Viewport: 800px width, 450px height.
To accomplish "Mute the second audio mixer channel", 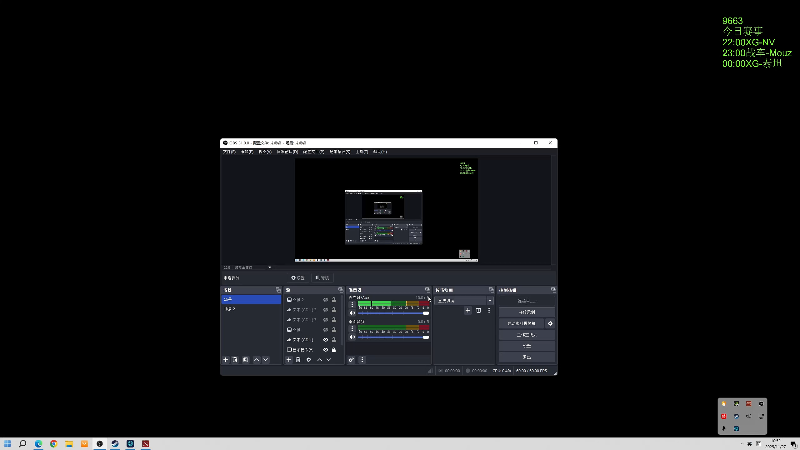I will (352, 337).
